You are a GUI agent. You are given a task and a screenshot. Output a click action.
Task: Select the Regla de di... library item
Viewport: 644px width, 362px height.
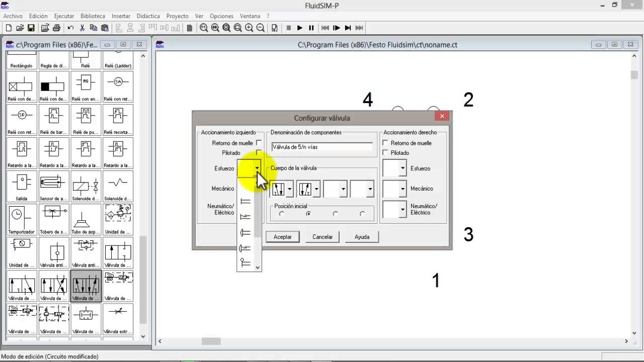[x=53, y=60]
